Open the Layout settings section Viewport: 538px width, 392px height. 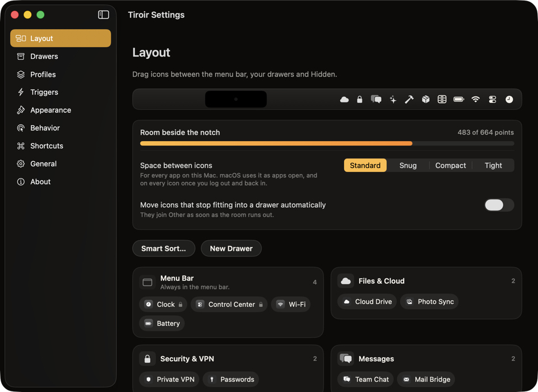(x=61, y=38)
